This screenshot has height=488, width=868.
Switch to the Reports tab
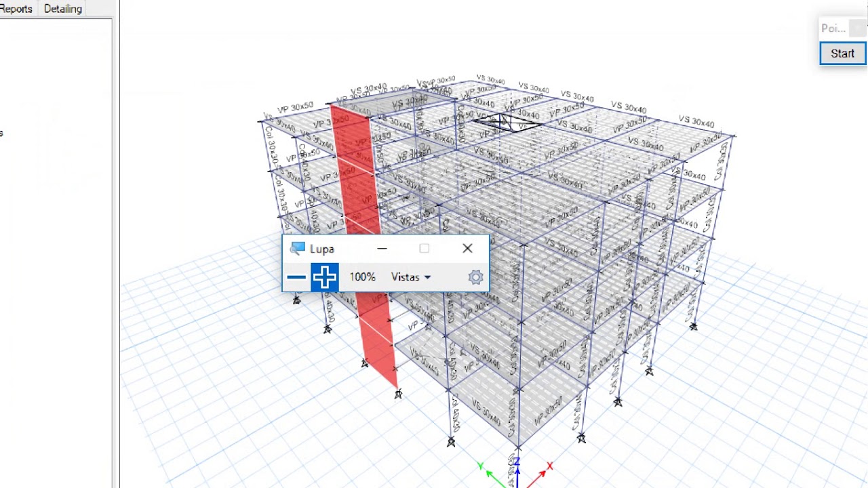tap(16, 9)
